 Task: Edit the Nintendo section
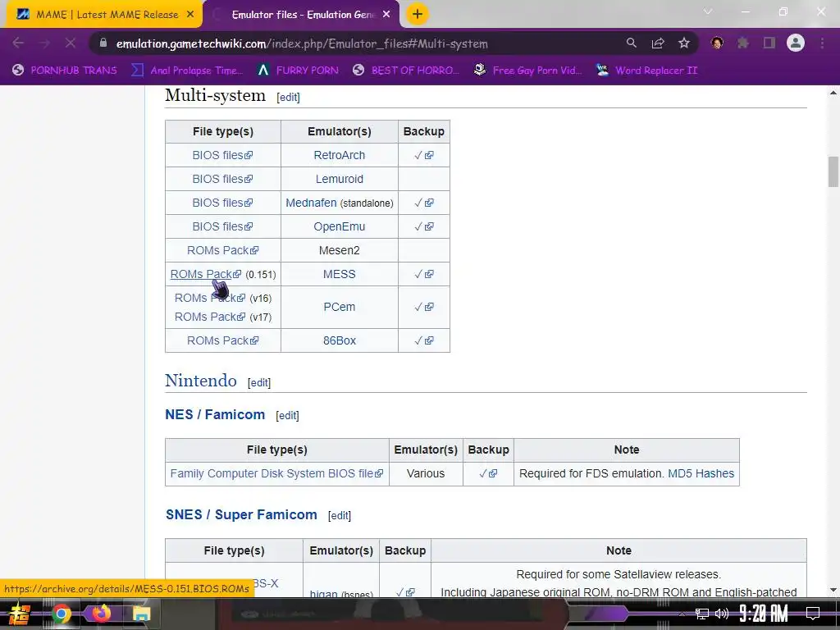[x=259, y=382]
